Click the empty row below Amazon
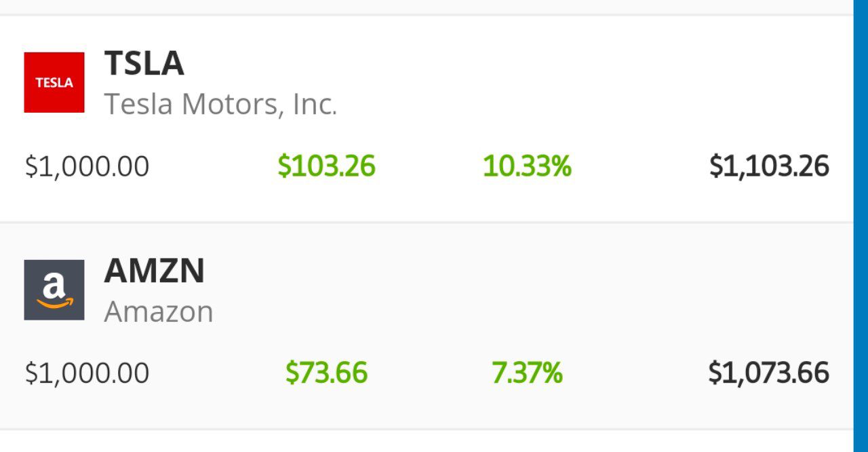868x452 pixels. tap(426, 441)
